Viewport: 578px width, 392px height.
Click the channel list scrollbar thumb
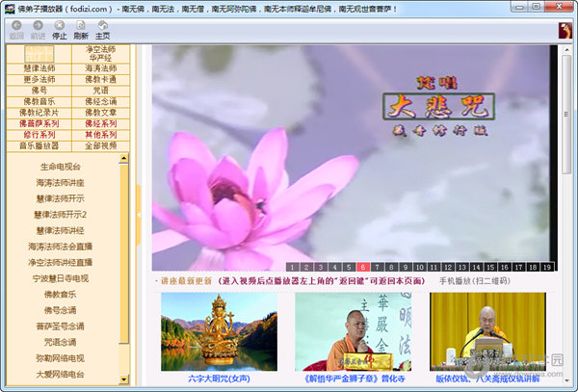pos(124,254)
